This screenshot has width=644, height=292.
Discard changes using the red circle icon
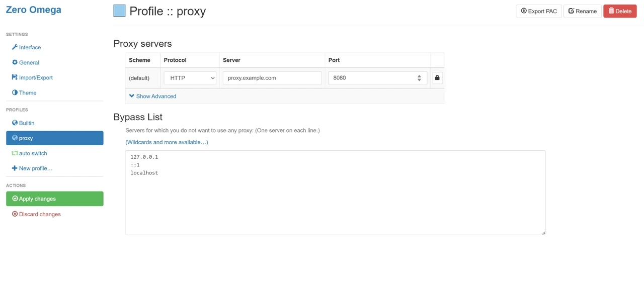point(15,214)
